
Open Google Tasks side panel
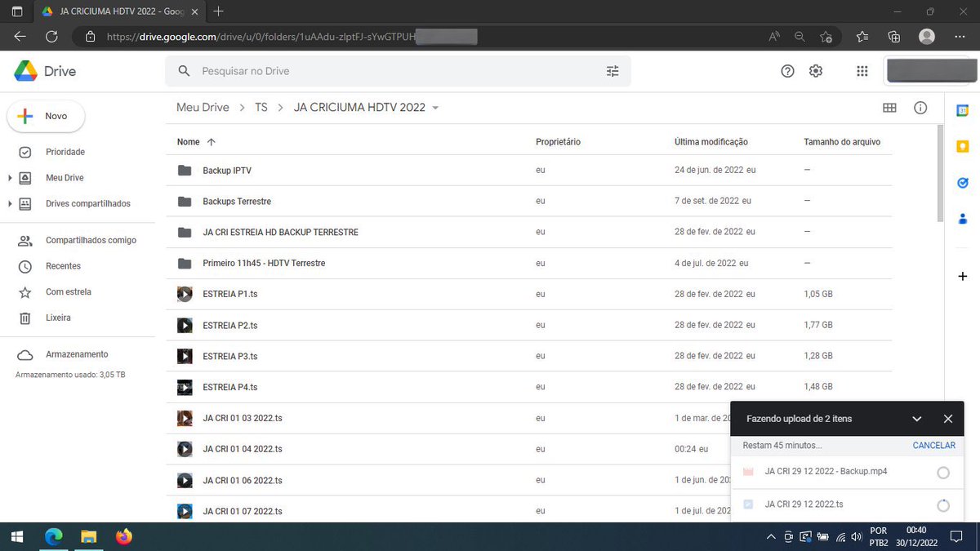point(963,183)
